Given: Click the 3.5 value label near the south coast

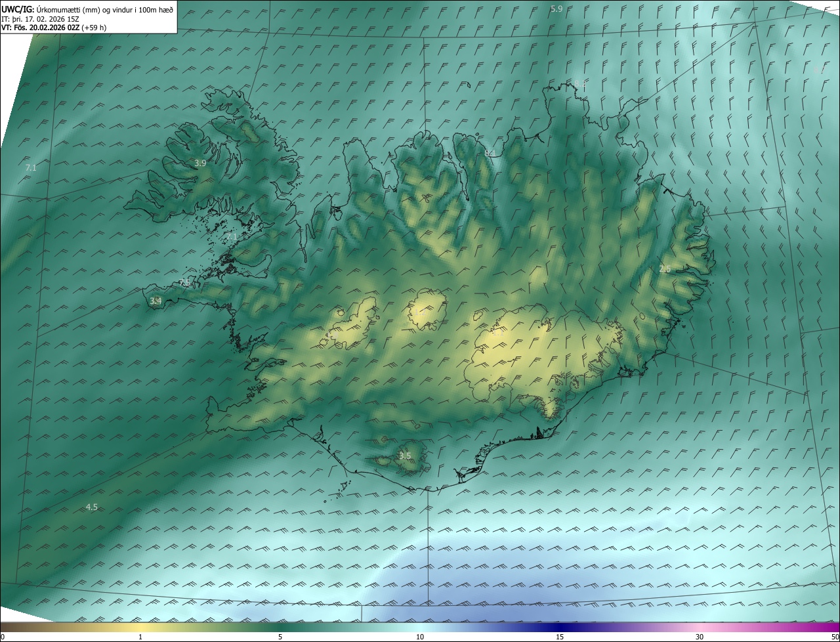Looking at the screenshot, I should 405,456.
